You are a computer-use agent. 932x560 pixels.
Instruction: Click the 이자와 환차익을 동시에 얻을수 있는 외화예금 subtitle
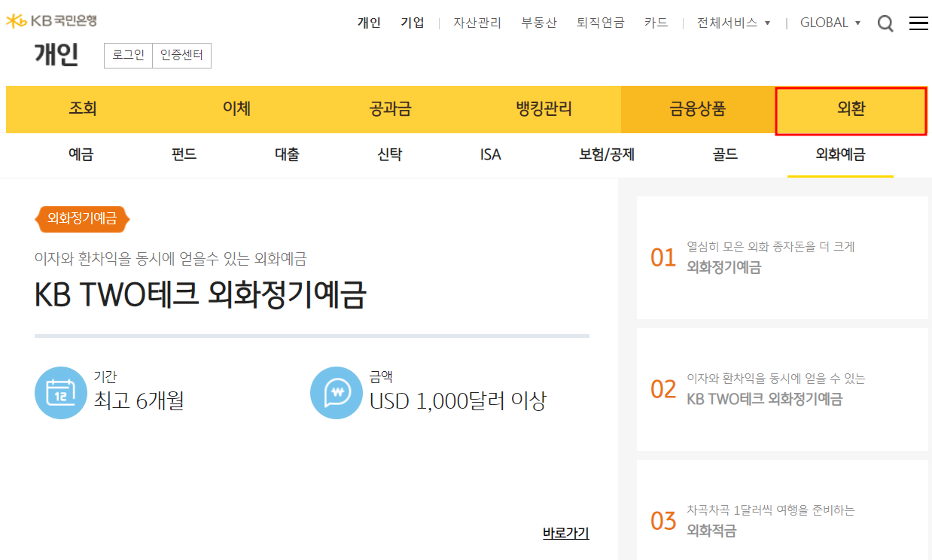pyautogui.click(x=171, y=259)
